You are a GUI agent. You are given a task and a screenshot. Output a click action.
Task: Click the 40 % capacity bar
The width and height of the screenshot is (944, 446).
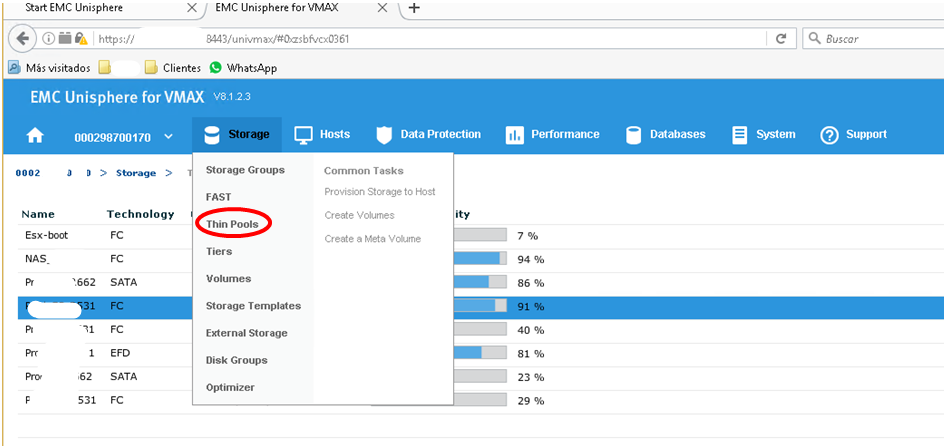[480, 330]
